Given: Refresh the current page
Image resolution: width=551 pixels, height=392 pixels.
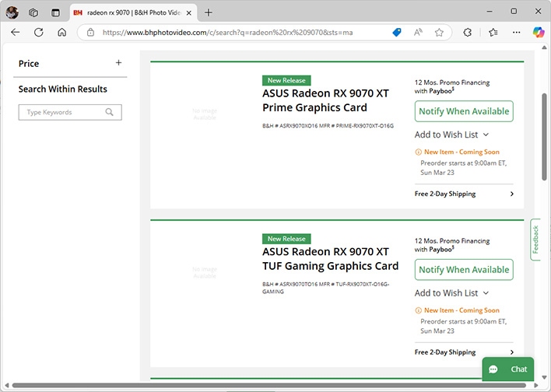Looking at the screenshot, I should coord(39,33).
